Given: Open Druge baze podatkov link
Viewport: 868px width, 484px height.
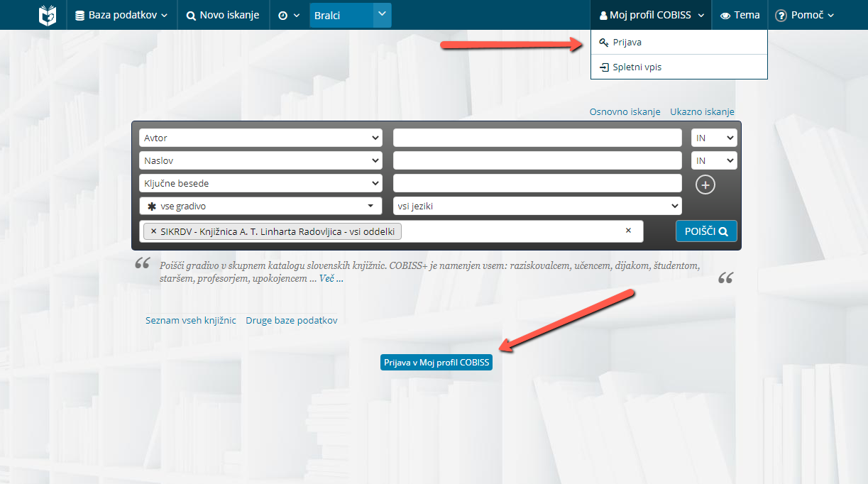Looking at the screenshot, I should pos(291,320).
